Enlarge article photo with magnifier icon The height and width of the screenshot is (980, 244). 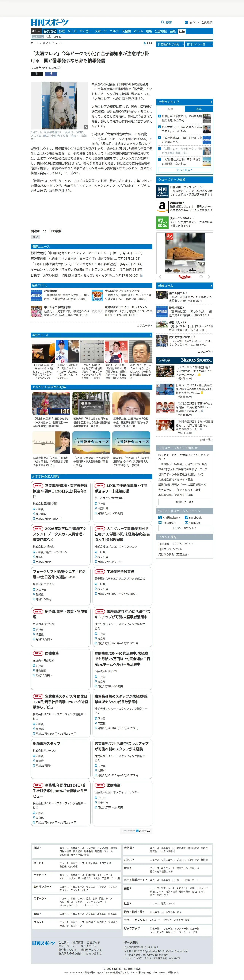tap(86, 127)
